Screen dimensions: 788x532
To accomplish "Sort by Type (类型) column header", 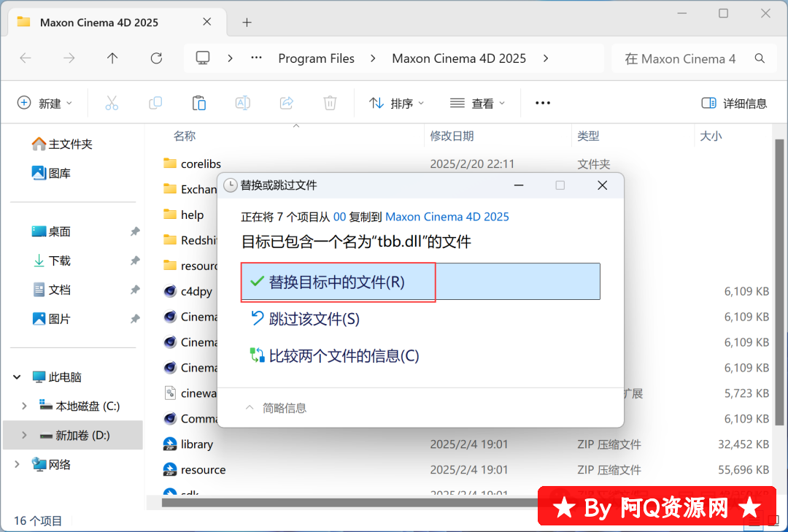I will (588, 136).
